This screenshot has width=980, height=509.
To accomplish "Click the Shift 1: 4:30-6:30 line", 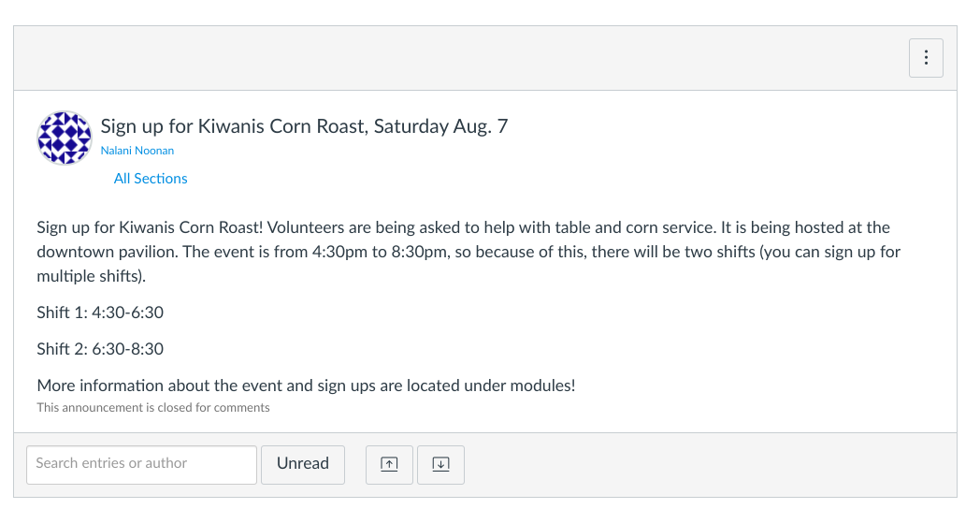I will click(x=100, y=313).
